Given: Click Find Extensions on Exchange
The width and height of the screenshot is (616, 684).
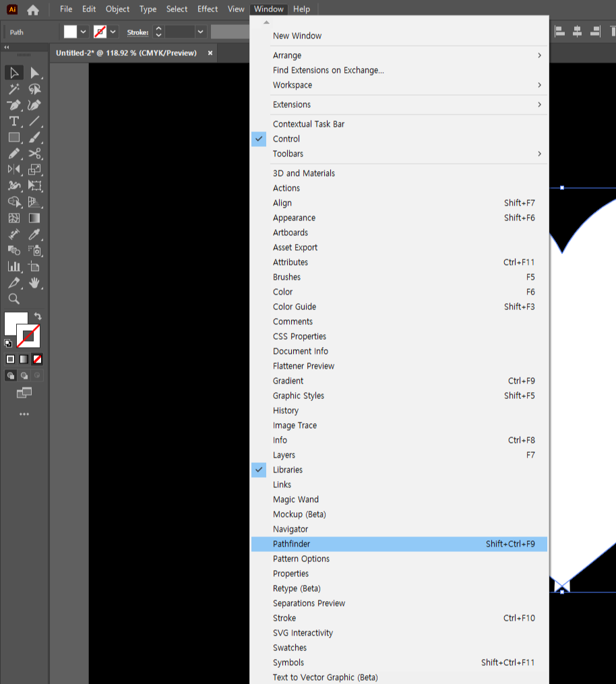Looking at the screenshot, I should [x=399, y=70].
